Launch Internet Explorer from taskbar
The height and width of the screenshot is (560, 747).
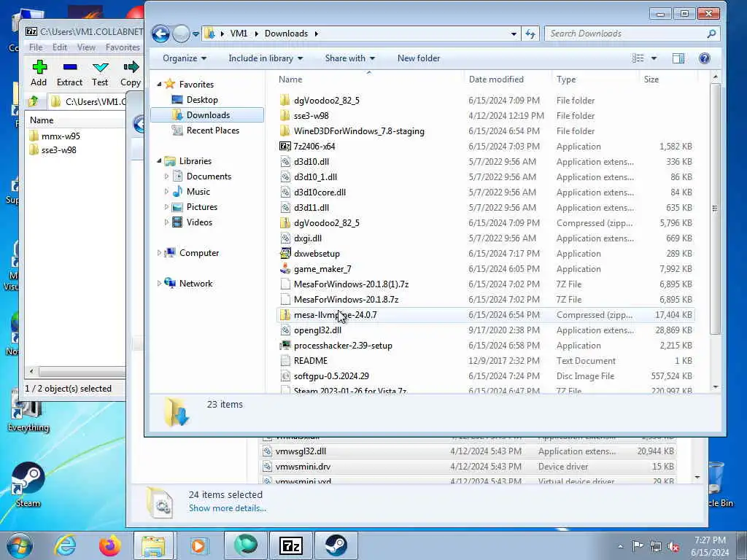point(65,545)
